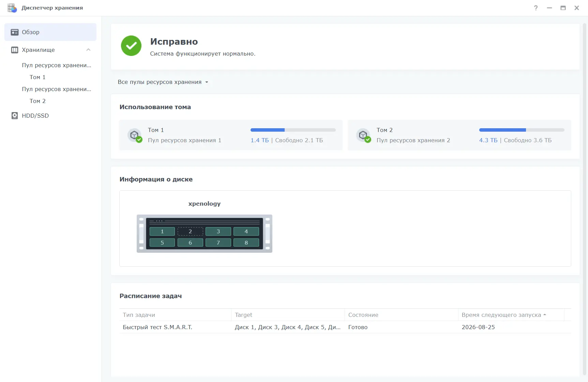Image resolution: width=588 pixels, height=382 pixels.
Task: Select drive bay 8 in the chassis
Action: pos(246,243)
